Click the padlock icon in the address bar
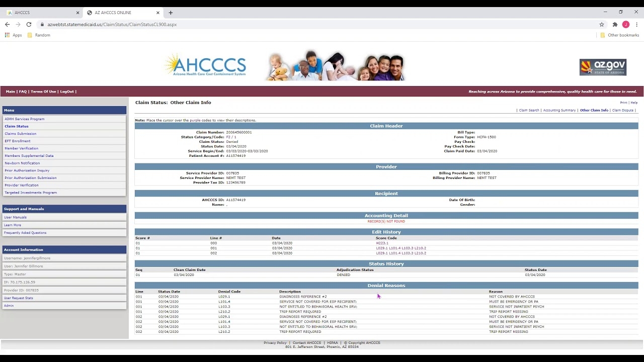This screenshot has width=644, height=362. click(42, 24)
